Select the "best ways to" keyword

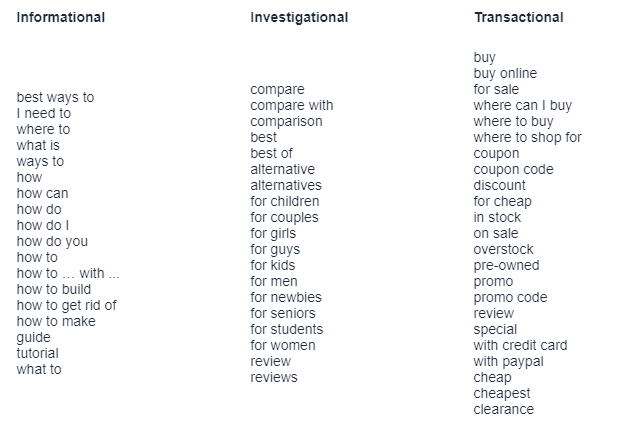[55, 97]
